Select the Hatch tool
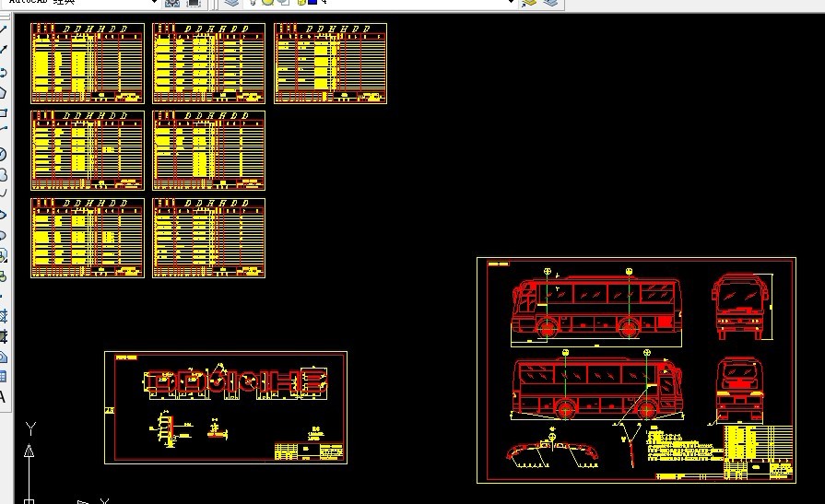 (3, 316)
